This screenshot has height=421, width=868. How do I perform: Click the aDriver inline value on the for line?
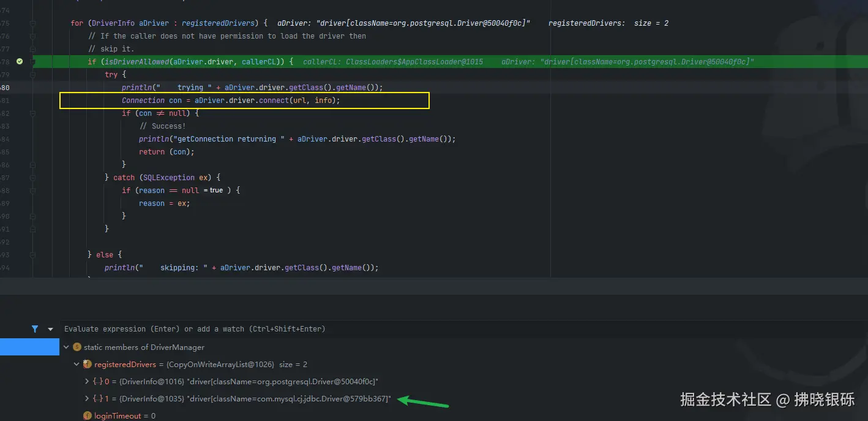click(404, 23)
